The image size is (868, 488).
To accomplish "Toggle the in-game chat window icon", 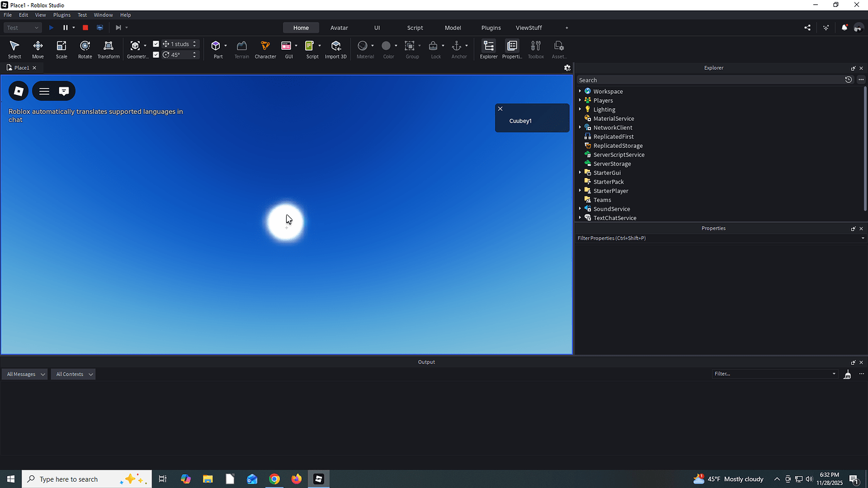I will click(64, 91).
